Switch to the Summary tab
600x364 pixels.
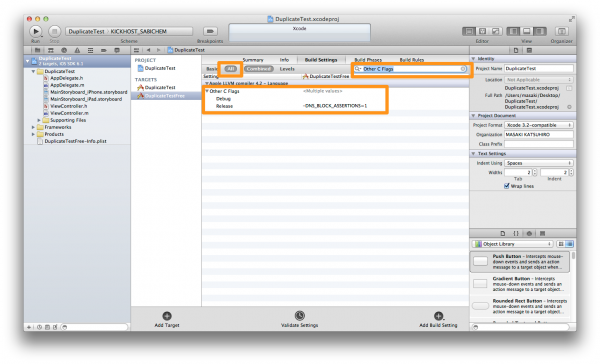pos(253,60)
